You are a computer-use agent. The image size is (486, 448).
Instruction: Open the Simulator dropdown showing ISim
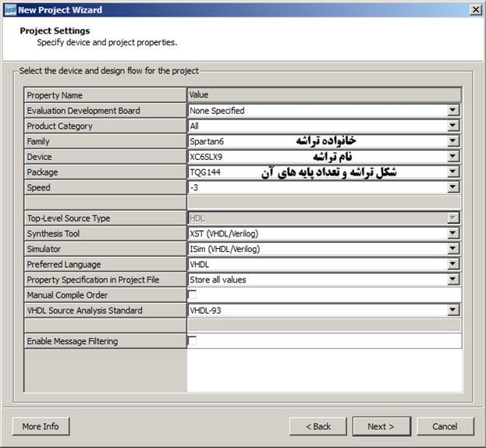452,248
